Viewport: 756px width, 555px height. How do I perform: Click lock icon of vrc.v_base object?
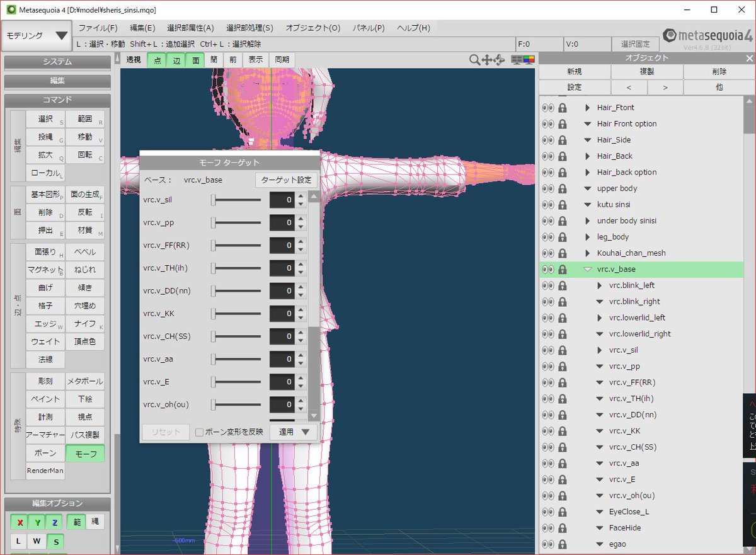click(x=563, y=269)
